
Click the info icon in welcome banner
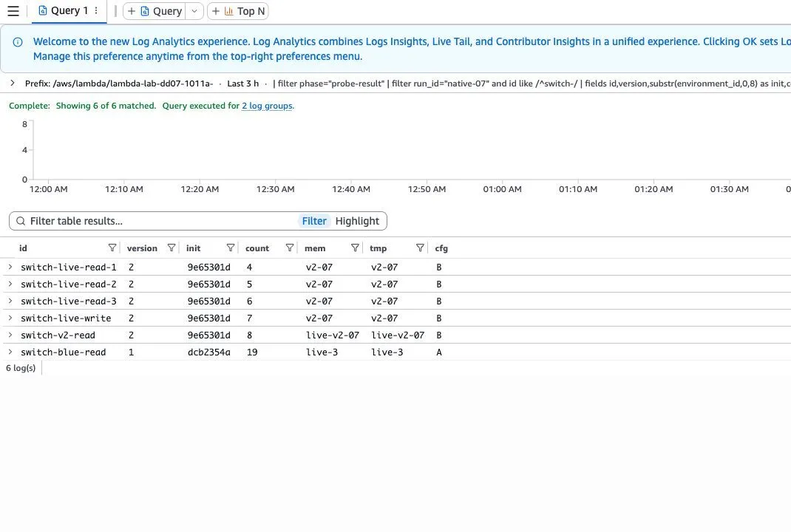tap(18, 42)
